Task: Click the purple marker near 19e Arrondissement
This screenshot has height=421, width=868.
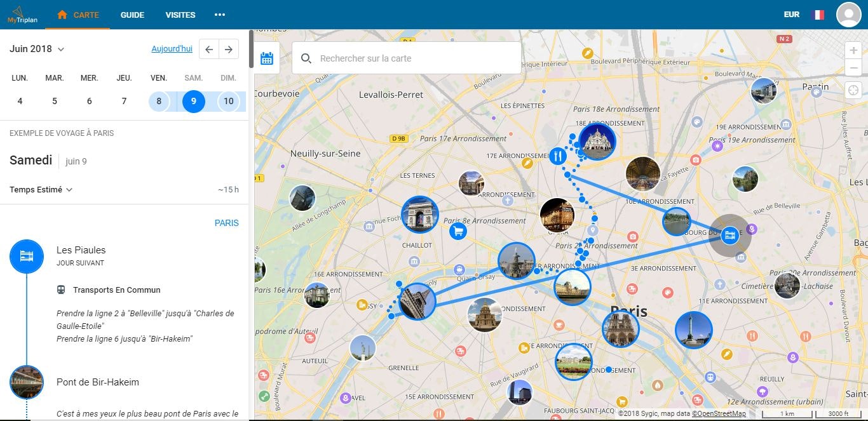Action: click(718, 146)
